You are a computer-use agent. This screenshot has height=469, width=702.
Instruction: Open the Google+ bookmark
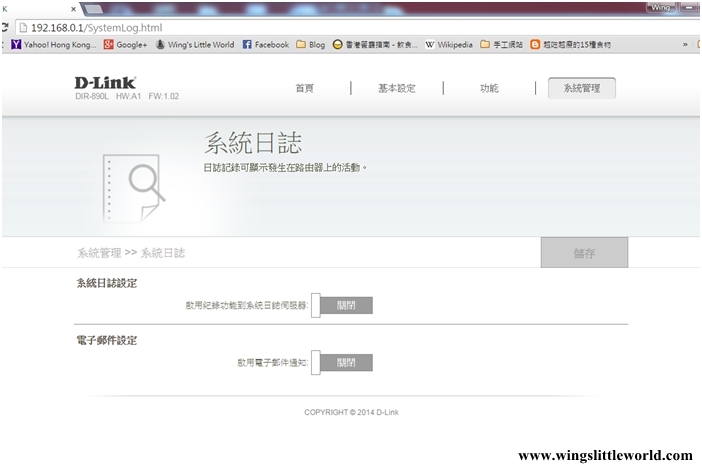click(x=125, y=45)
